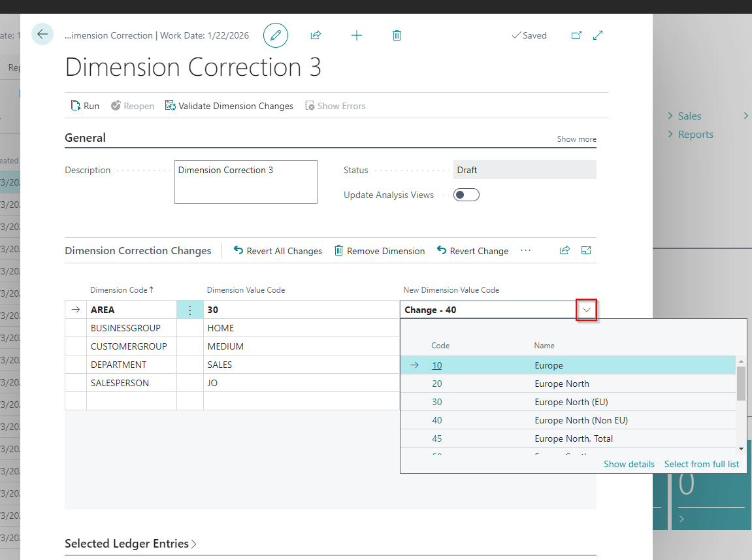Create new record with the plus icon
The width and height of the screenshot is (752, 560).
pyautogui.click(x=357, y=35)
